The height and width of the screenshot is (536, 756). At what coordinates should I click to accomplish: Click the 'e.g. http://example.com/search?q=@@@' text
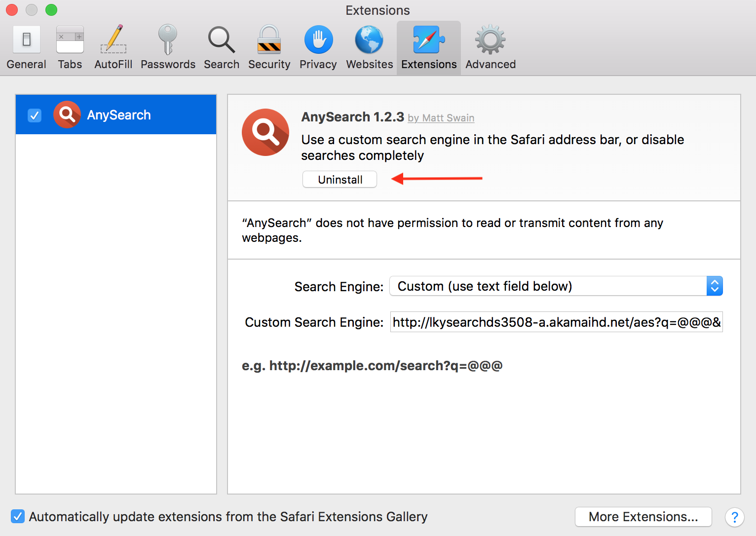(x=372, y=366)
